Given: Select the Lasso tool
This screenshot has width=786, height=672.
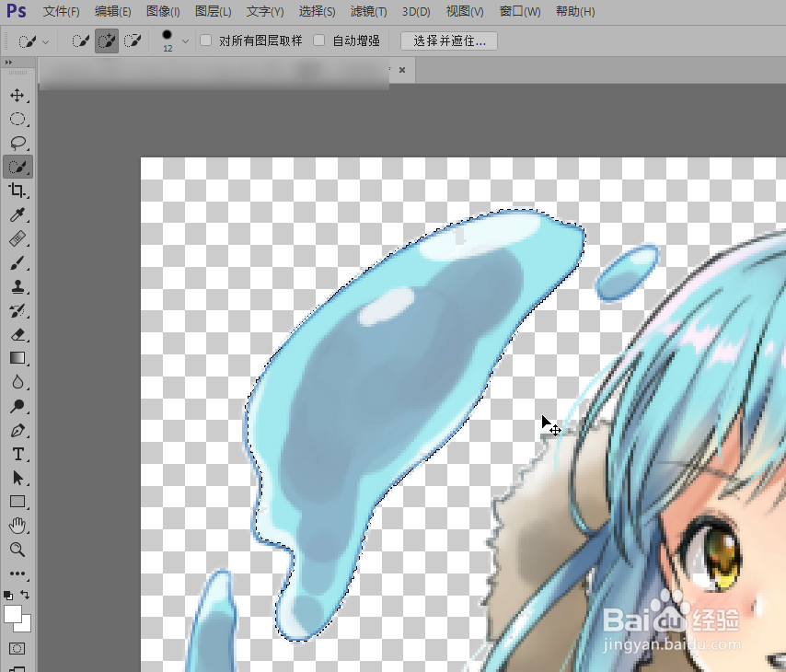Looking at the screenshot, I should click(17, 143).
